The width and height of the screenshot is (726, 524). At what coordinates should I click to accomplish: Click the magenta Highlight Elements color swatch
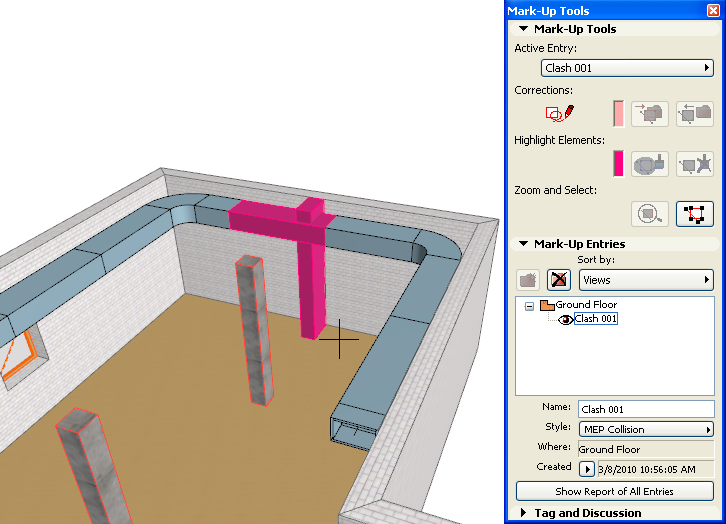[x=618, y=164]
